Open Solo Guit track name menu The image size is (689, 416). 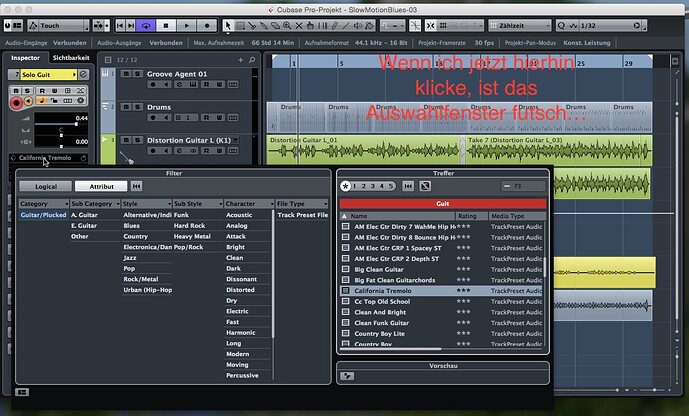pos(48,75)
